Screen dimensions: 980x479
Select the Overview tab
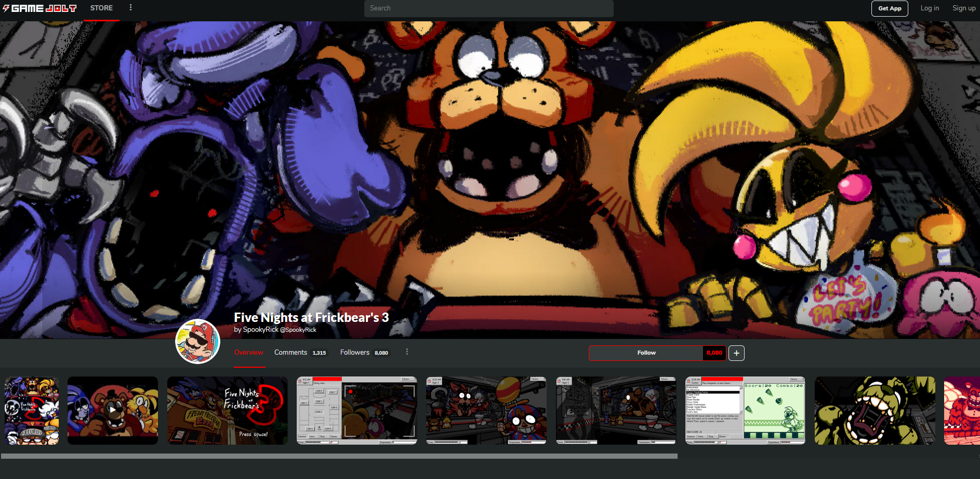pos(249,353)
